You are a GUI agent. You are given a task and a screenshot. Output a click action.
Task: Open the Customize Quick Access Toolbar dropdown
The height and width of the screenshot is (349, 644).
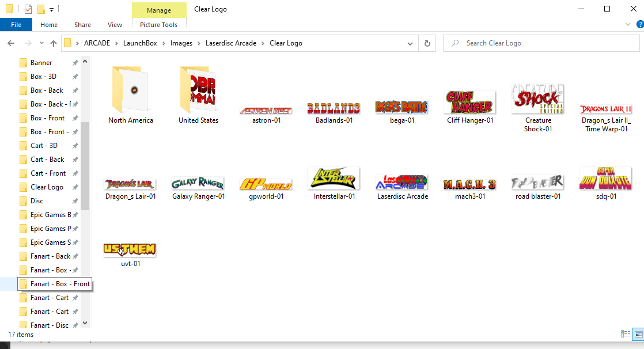click(51, 9)
